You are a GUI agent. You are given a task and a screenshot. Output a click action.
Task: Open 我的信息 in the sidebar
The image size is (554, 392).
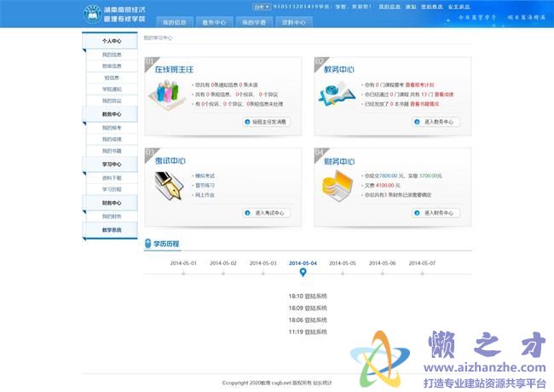(x=112, y=55)
